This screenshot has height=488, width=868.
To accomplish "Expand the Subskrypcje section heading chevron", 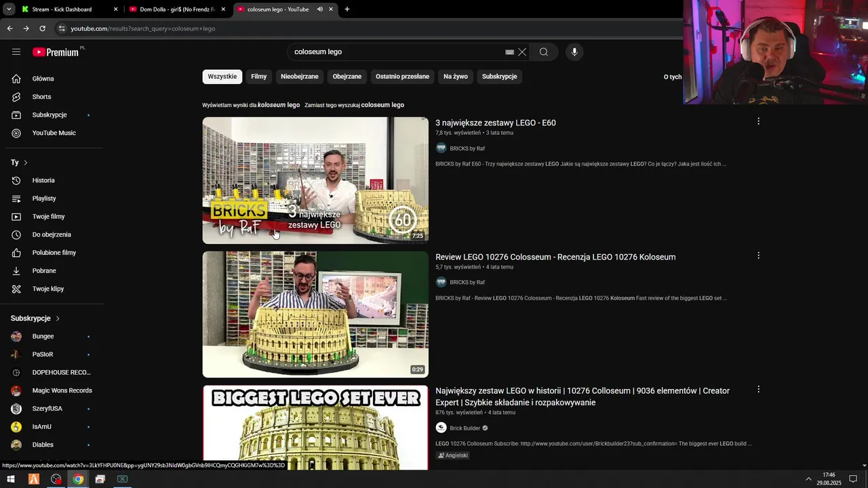I will pos(58,319).
